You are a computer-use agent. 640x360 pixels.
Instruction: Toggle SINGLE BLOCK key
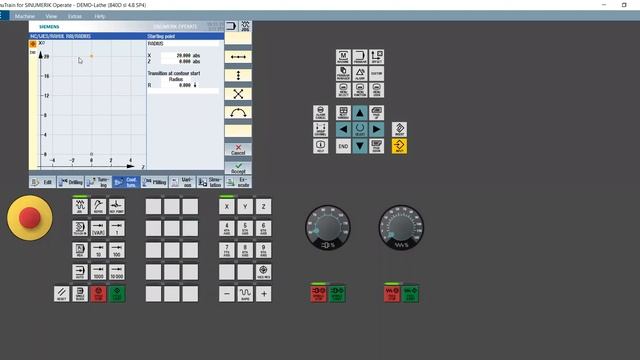point(80,294)
